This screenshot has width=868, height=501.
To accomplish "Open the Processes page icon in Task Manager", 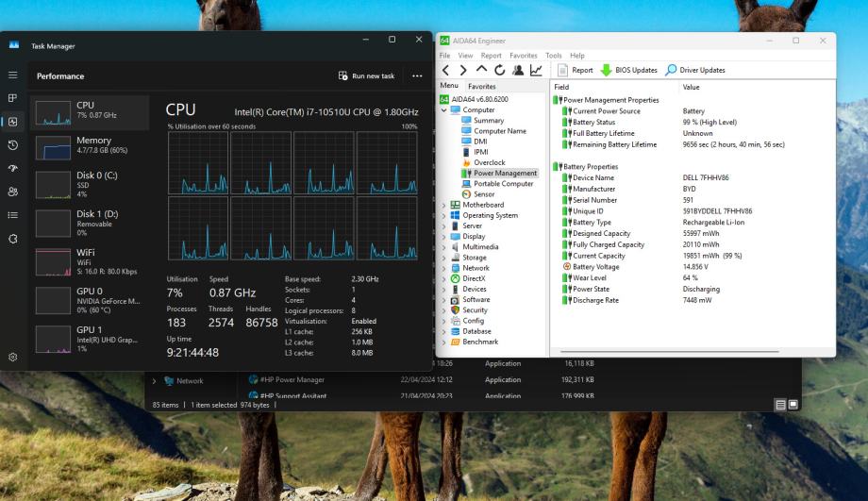I will (12, 98).
